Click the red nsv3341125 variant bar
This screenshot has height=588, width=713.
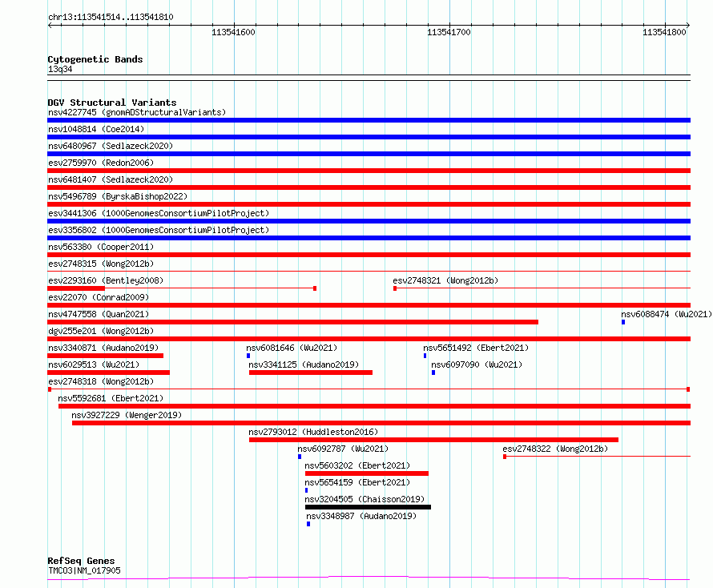311,373
